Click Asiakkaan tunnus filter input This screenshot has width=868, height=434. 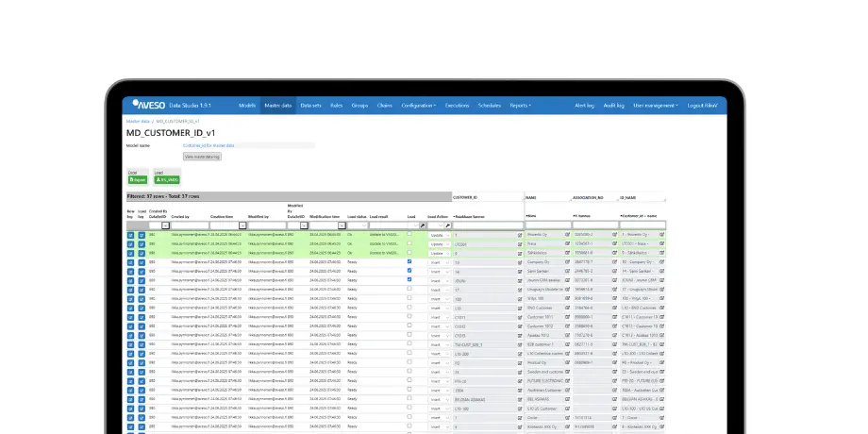[488, 225]
